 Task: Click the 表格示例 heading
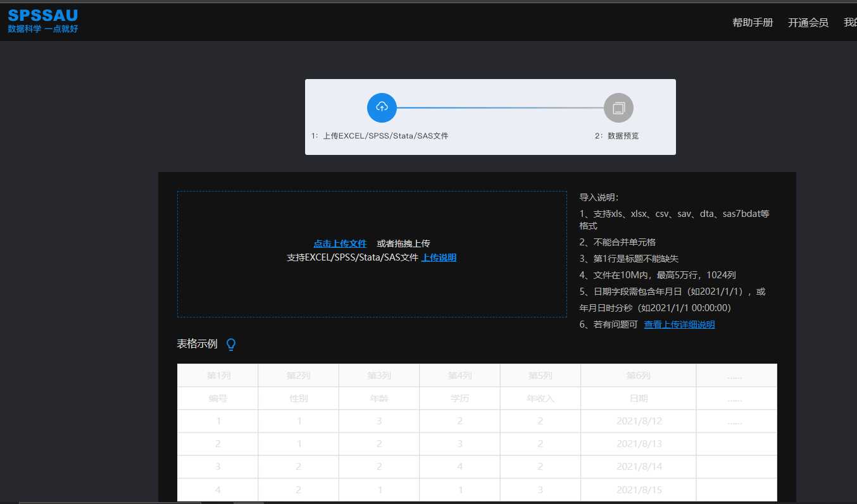[x=197, y=344]
